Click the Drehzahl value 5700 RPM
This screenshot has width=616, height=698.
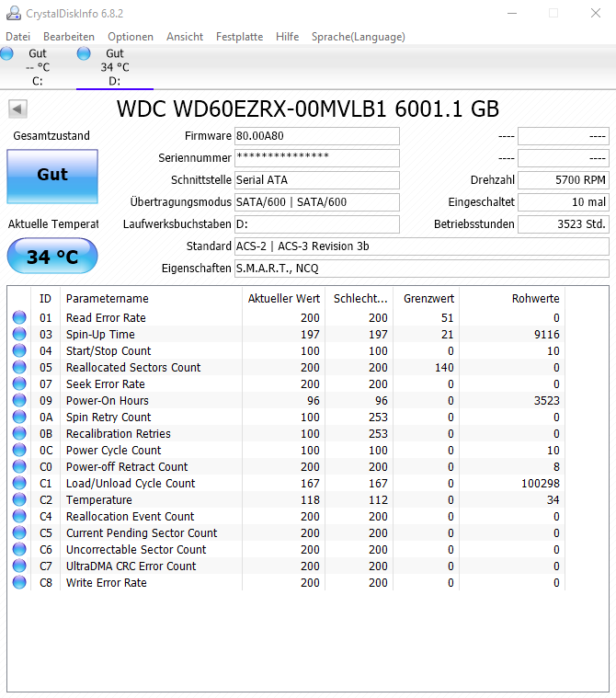563,180
